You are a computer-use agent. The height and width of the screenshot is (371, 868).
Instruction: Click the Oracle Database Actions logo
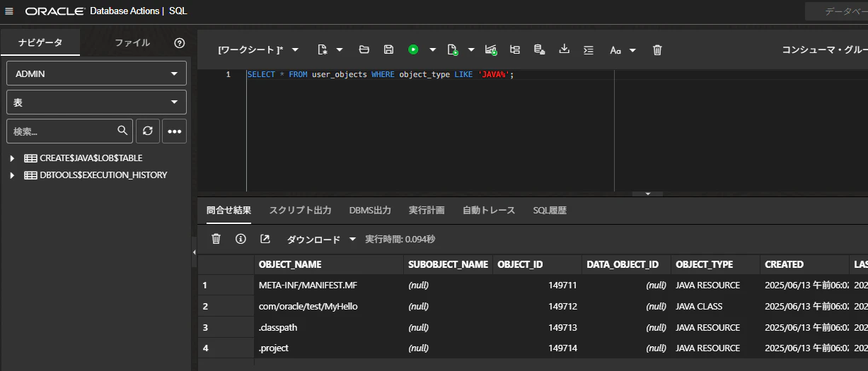tap(106, 11)
